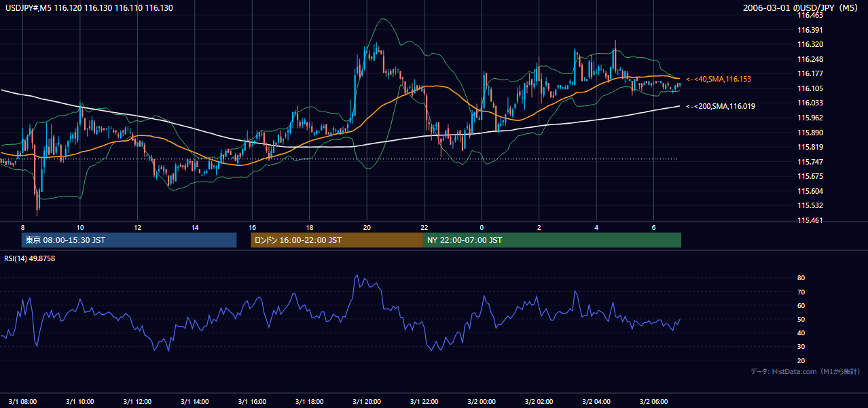The height and width of the screenshot is (408, 868).
Task: Click the price level 115.819
Action: click(810, 147)
